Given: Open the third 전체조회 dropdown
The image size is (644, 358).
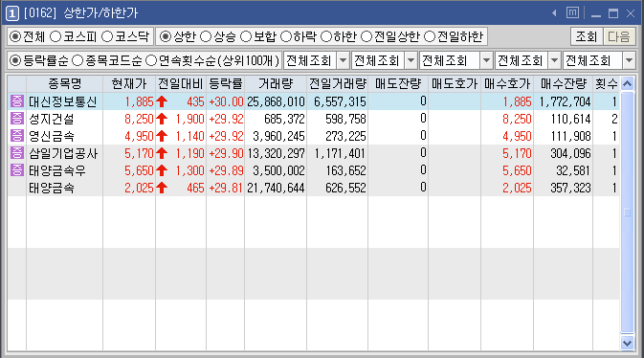Looking at the screenshot, I should 487,61.
